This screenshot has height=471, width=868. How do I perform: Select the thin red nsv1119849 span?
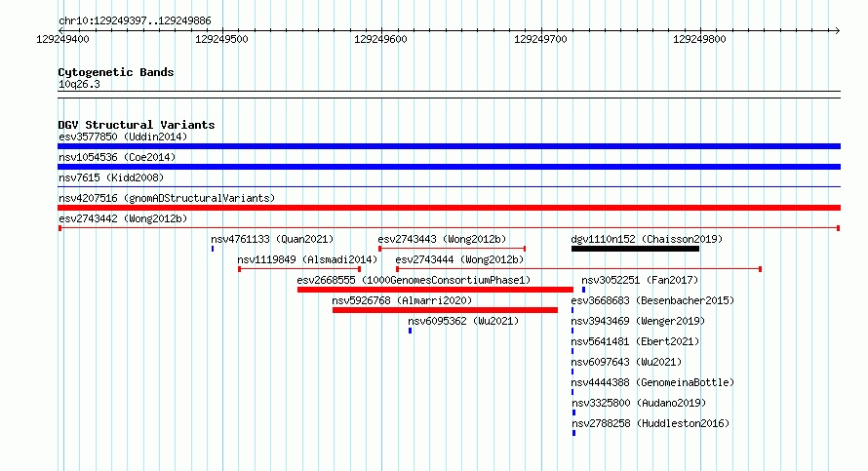point(299,269)
